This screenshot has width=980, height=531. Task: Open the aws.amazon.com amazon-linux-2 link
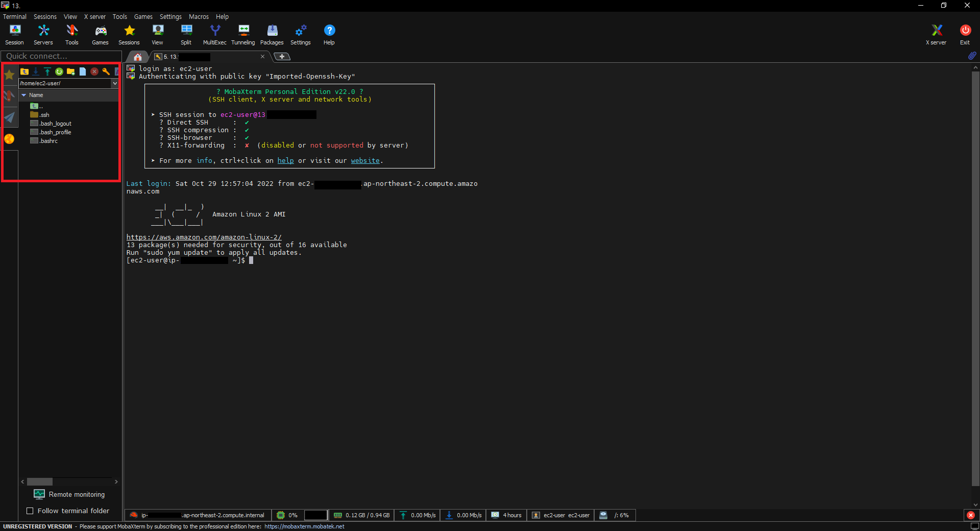pyautogui.click(x=204, y=237)
